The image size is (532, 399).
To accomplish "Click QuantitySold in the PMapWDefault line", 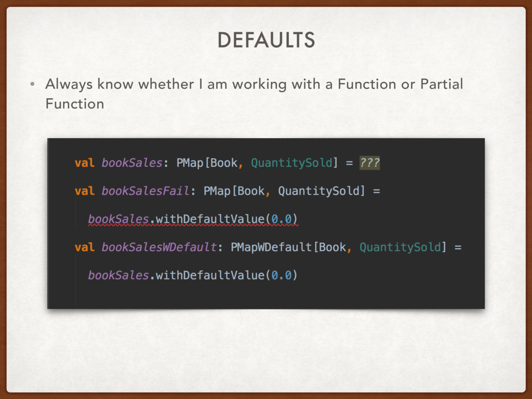I will [401, 247].
